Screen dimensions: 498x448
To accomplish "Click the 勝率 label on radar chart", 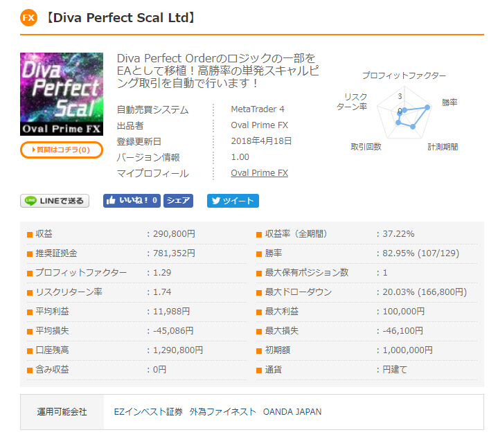I will point(450,102).
